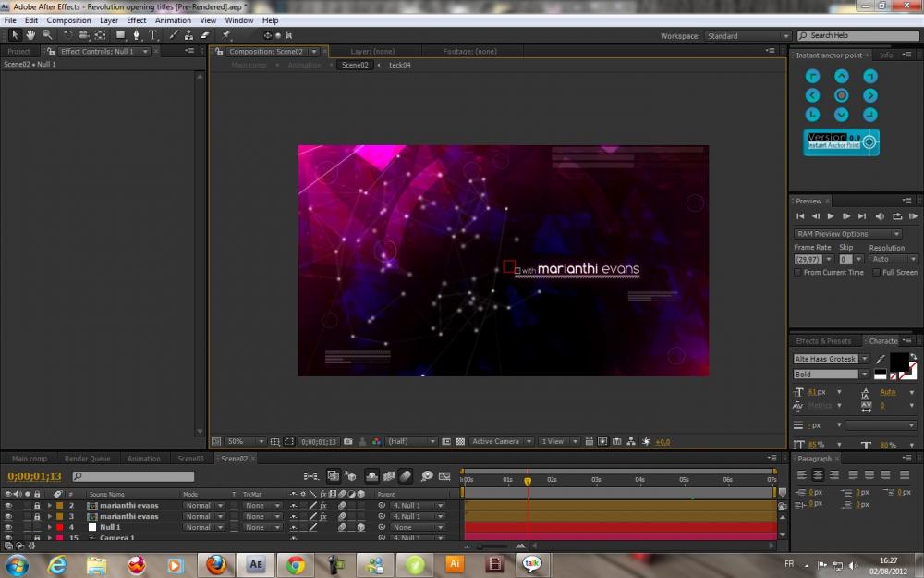The width and height of the screenshot is (924, 578).
Task: Unlock layer 2 marianthi evans
Action: coord(37,506)
